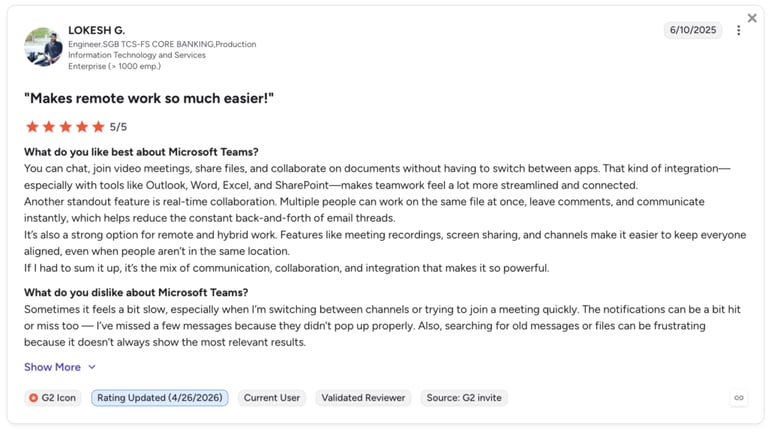Screen dimensions: 768x432
Task: Select the fifth rating star
Action: tap(98, 127)
